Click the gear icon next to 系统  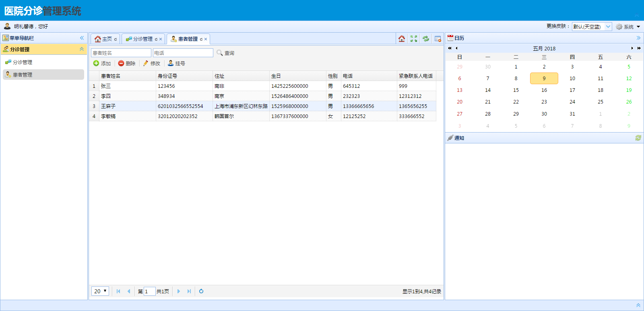click(619, 27)
